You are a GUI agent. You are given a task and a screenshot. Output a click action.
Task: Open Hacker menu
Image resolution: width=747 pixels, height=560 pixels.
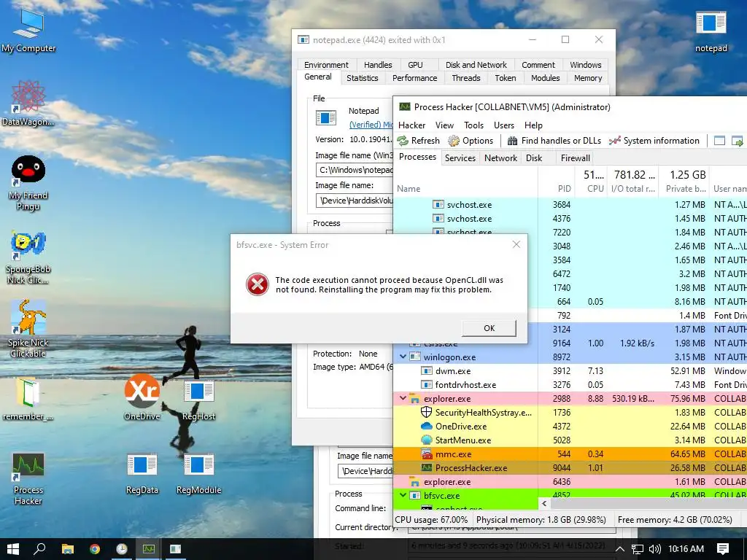(411, 125)
